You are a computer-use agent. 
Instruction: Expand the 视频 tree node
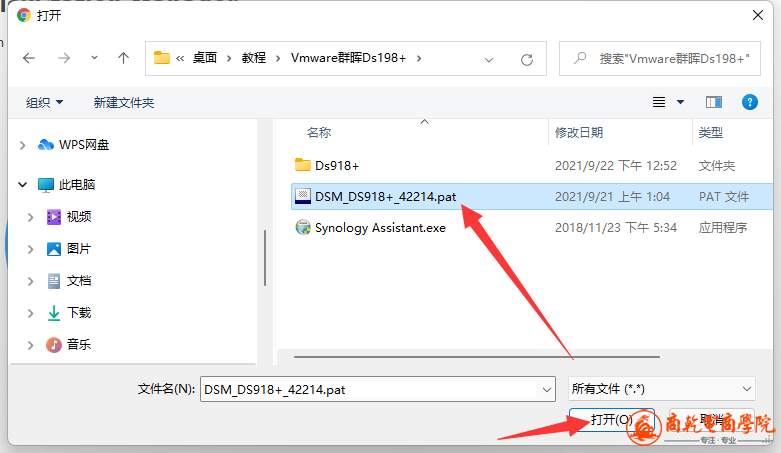tap(30, 217)
